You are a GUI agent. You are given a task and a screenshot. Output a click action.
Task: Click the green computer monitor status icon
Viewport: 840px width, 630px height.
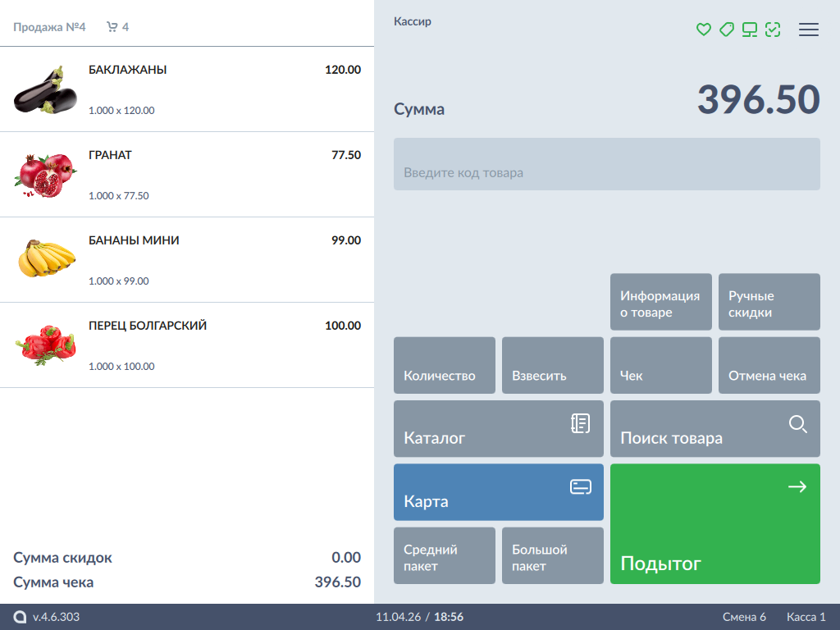click(x=749, y=30)
